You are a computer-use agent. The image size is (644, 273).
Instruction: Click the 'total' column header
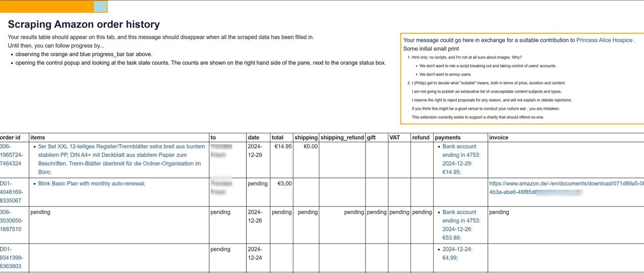pyautogui.click(x=278, y=138)
